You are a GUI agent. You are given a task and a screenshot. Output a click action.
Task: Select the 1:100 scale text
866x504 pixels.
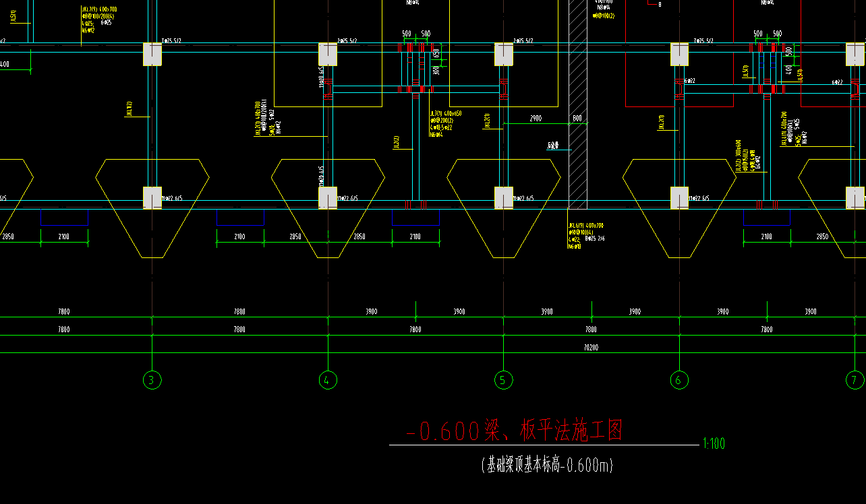tap(714, 443)
